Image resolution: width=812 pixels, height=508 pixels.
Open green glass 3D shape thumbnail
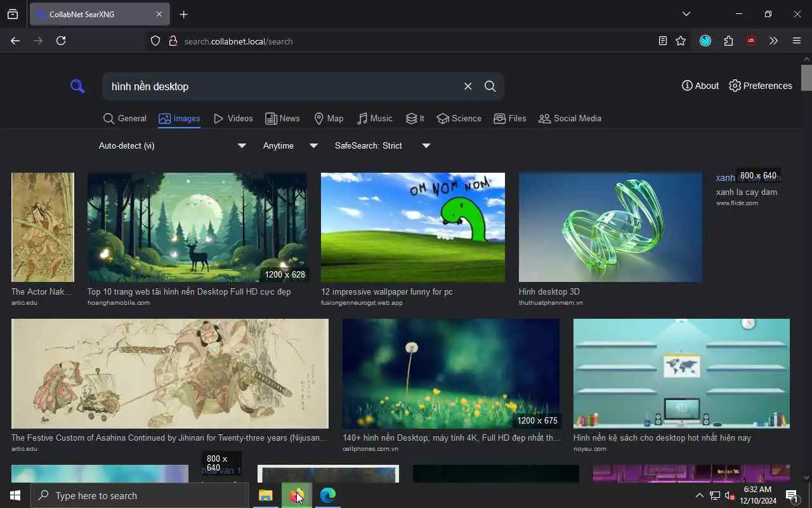(x=610, y=227)
